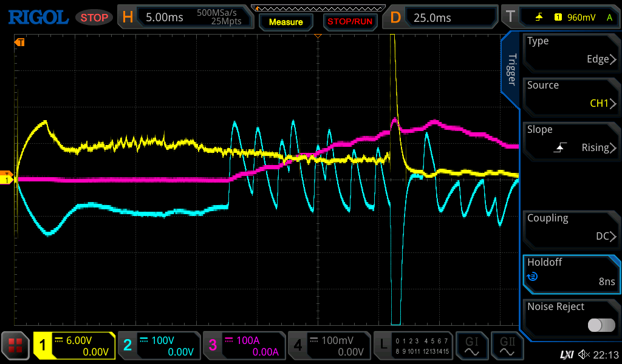Click the Holdoff 8ns value field

pos(571,272)
